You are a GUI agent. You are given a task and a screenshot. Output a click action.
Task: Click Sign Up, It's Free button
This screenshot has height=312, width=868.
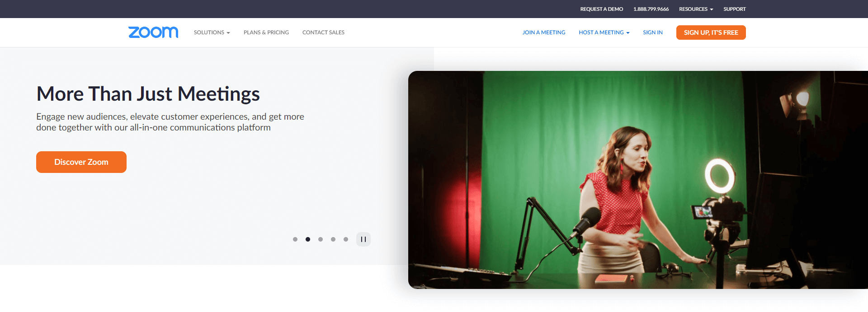pyautogui.click(x=711, y=33)
